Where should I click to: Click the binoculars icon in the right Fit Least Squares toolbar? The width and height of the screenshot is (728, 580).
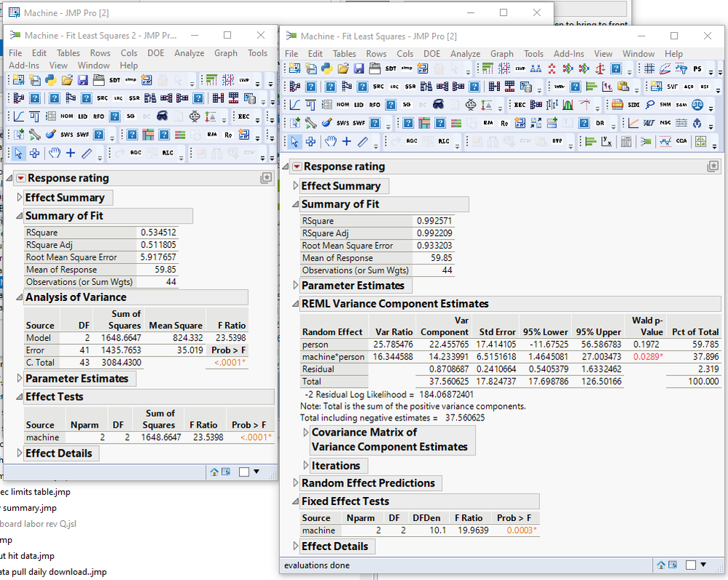[x=439, y=106]
